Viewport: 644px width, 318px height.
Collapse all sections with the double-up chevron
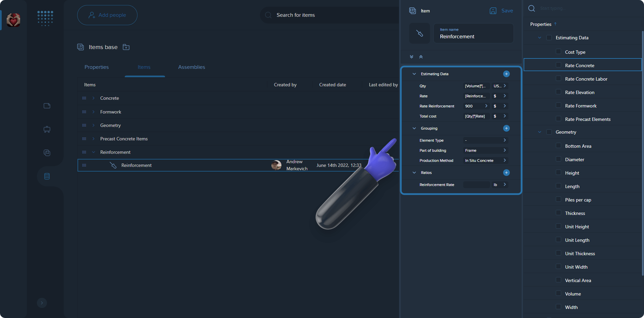coord(421,57)
